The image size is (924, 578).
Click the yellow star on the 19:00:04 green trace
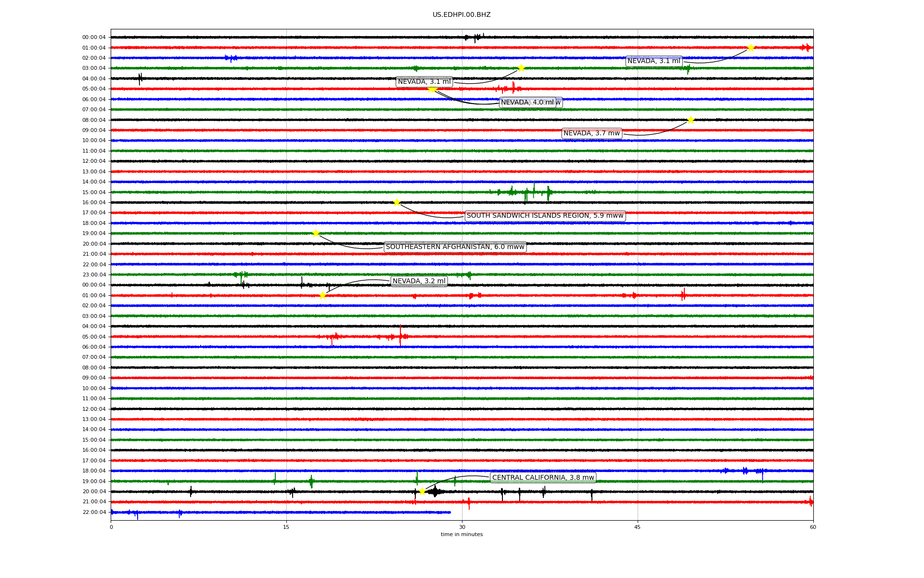[x=316, y=233]
